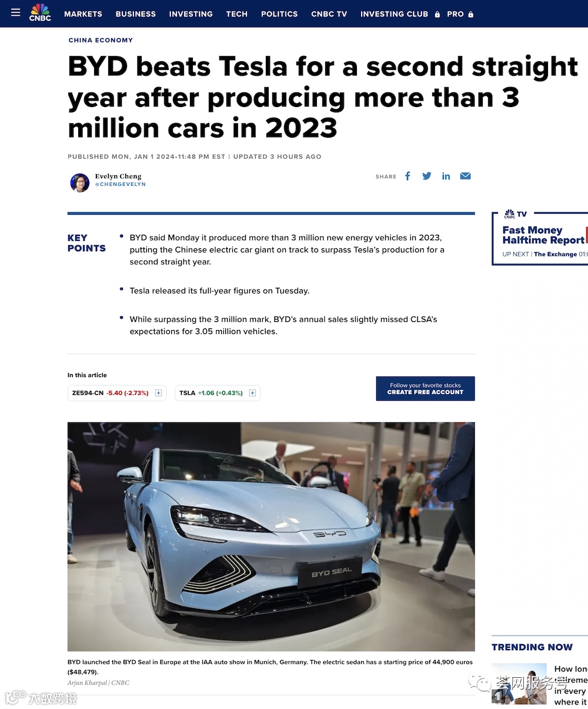
Task: Open the hamburger menu icon
Action: pos(16,13)
